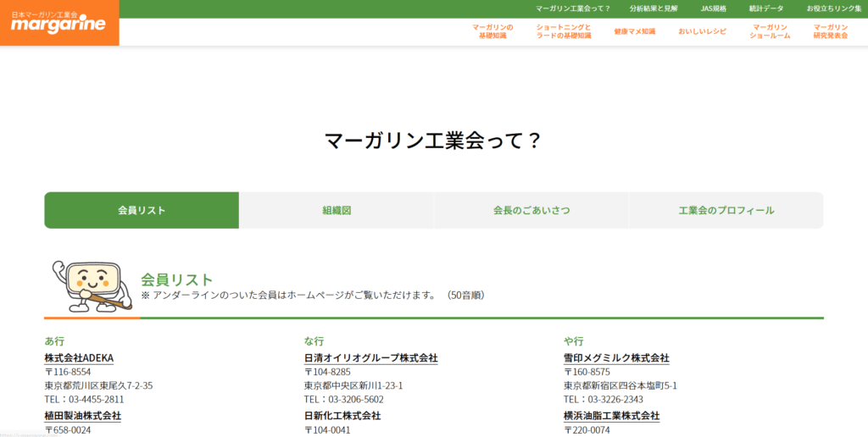Click the margarine logo in the header
The height and width of the screenshot is (437, 868).
[59, 23]
